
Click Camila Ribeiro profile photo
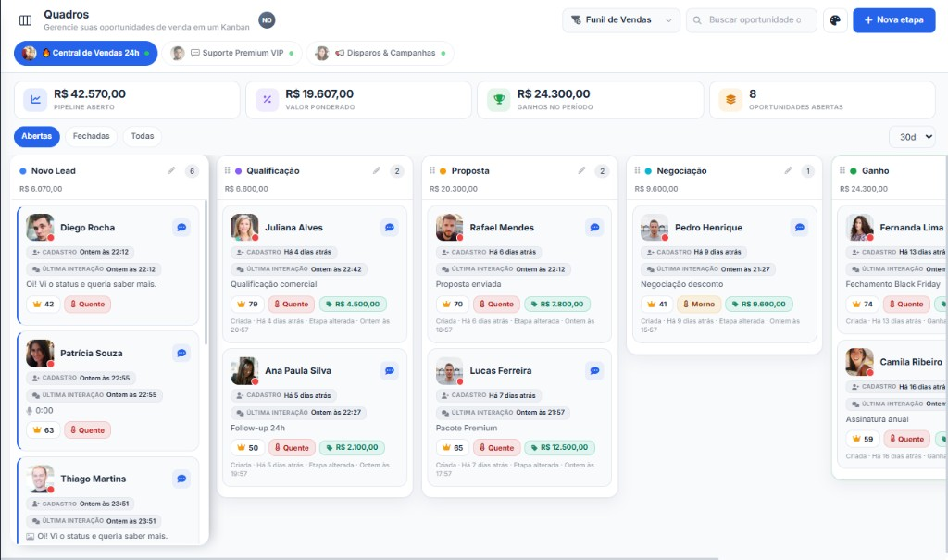pos(859,362)
